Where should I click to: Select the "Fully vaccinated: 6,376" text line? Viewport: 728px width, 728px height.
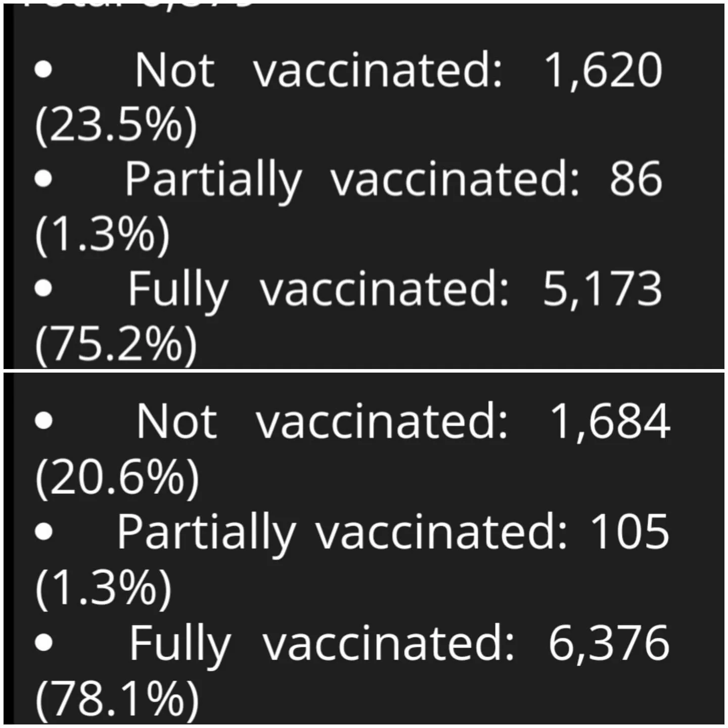tap(399, 643)
